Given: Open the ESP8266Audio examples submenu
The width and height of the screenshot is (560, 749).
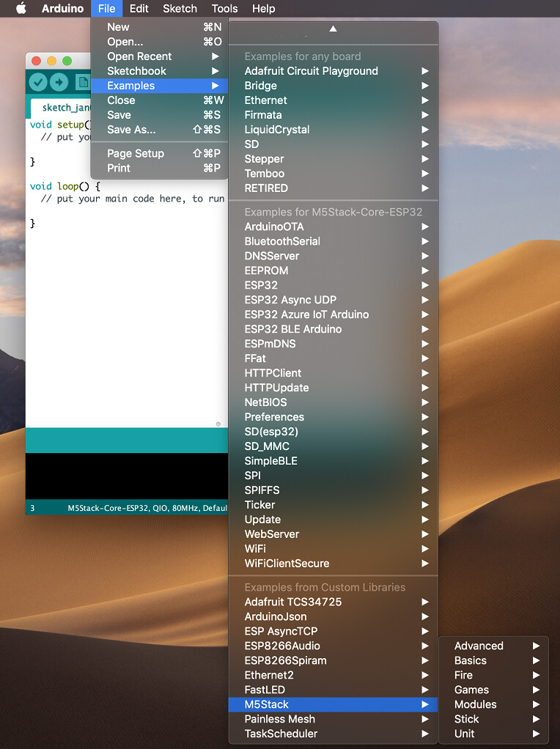Looking at the screenshot, I should point(334,646).
